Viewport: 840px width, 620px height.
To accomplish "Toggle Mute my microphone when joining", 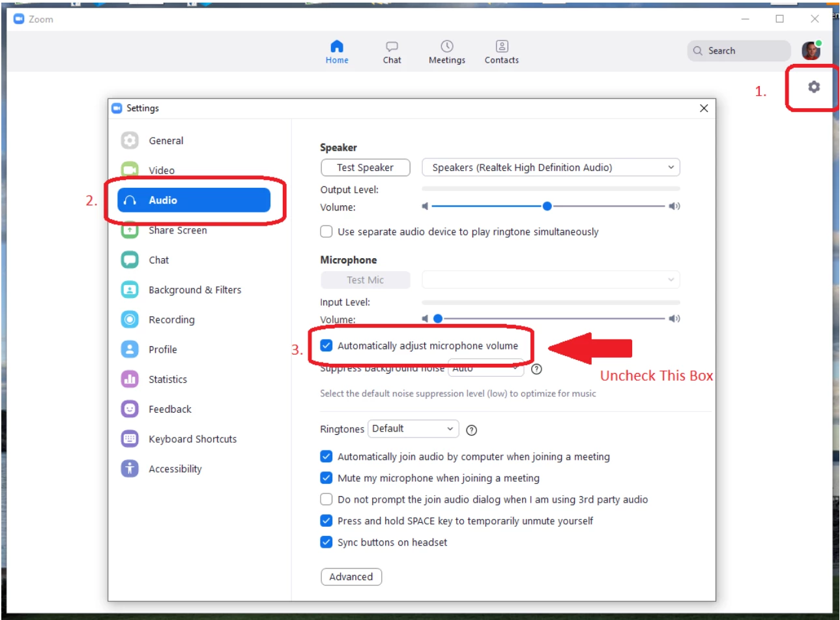I will [326, 478].
